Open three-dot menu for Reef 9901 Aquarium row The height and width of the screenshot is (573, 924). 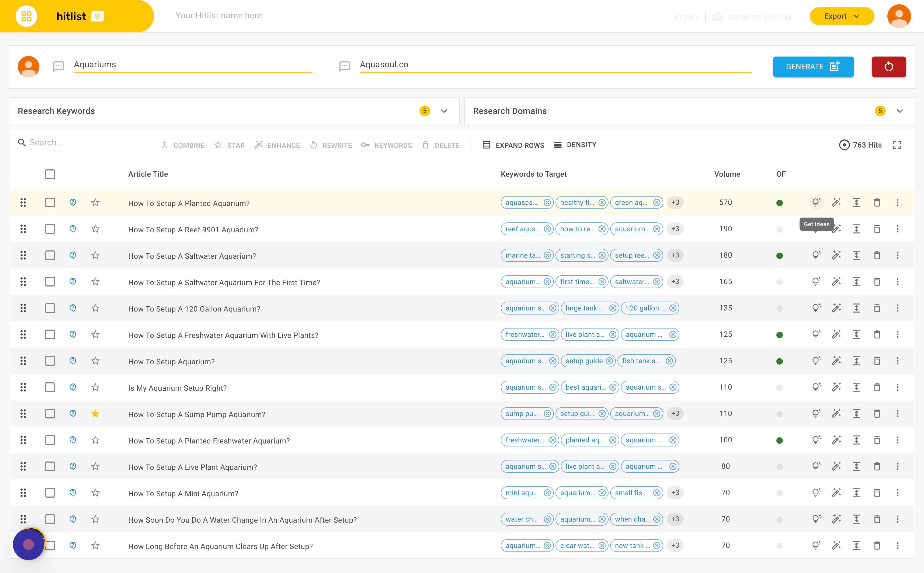click(x=897, y=229)
